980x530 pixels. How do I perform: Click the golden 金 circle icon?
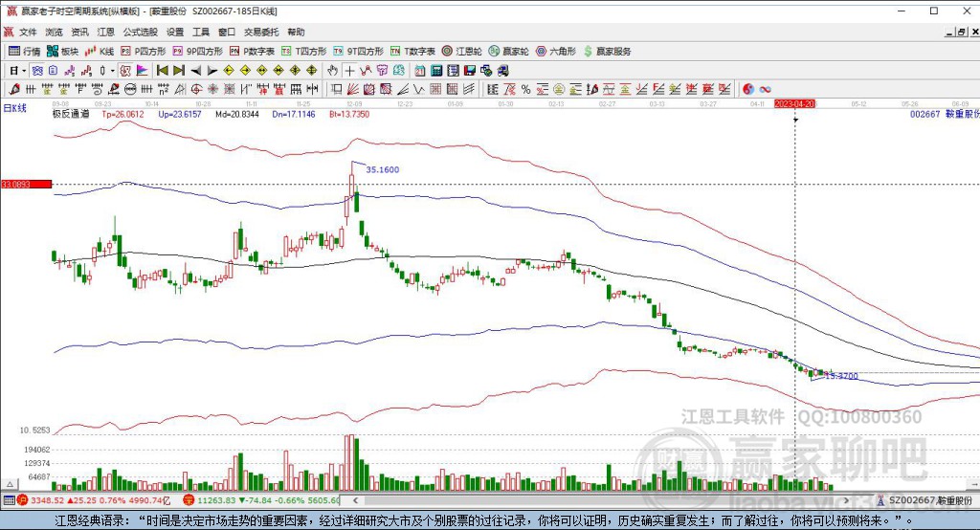tap(558, 89)
